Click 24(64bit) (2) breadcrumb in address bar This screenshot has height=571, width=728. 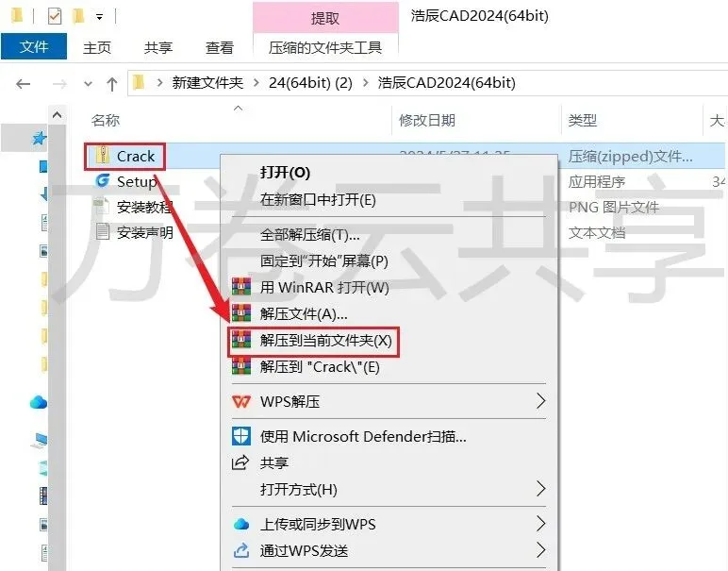point(310,83)
